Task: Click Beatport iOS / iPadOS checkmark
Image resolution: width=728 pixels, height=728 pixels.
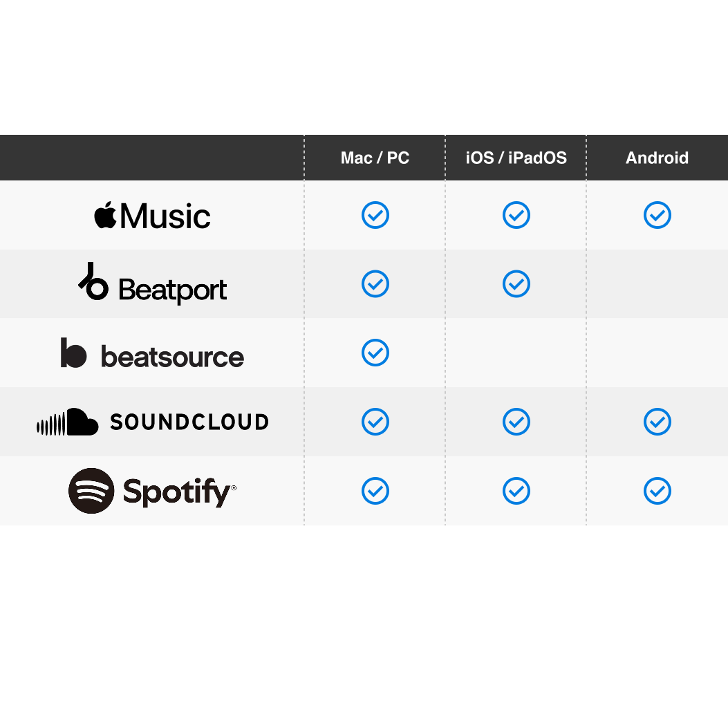Action: click(516, 284)
